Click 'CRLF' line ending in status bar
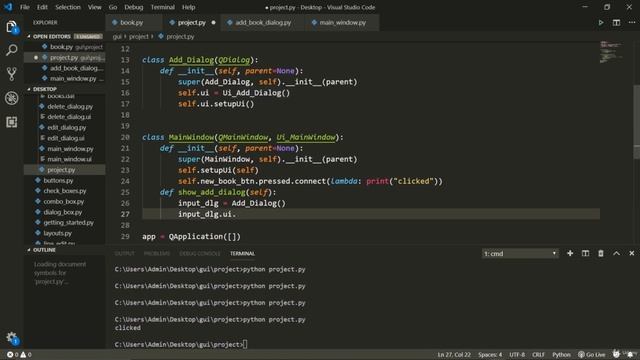 pyautogui.click(x=538, y=355)
